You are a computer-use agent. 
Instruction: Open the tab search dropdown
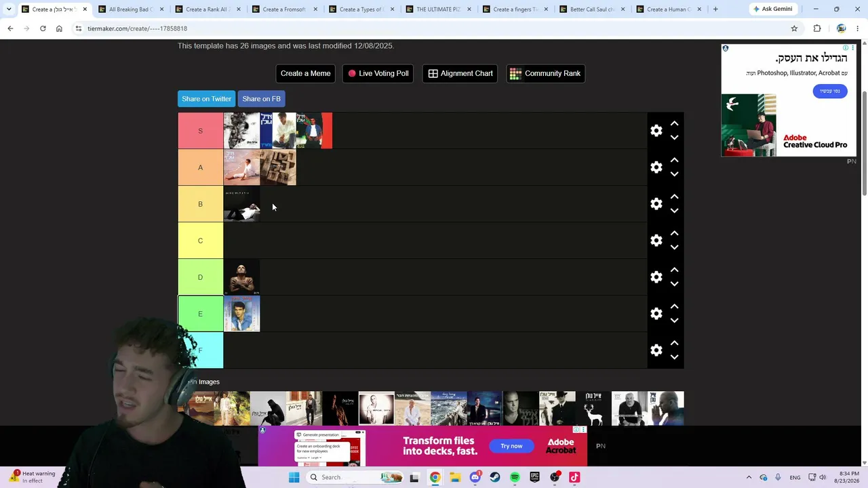coord(8,9)
